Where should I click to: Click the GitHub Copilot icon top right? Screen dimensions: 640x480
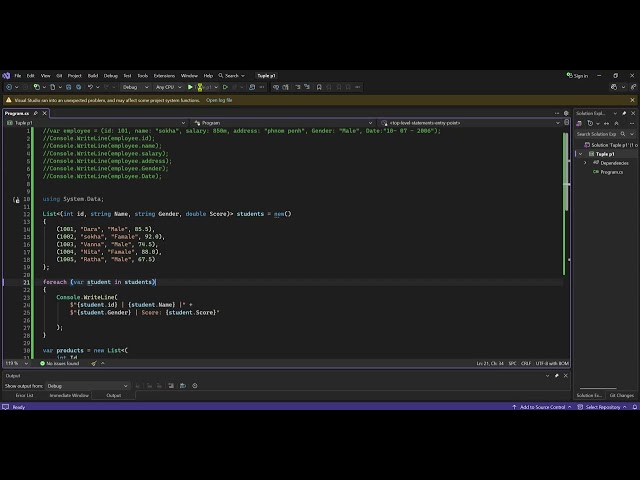(x=613, y=87)
